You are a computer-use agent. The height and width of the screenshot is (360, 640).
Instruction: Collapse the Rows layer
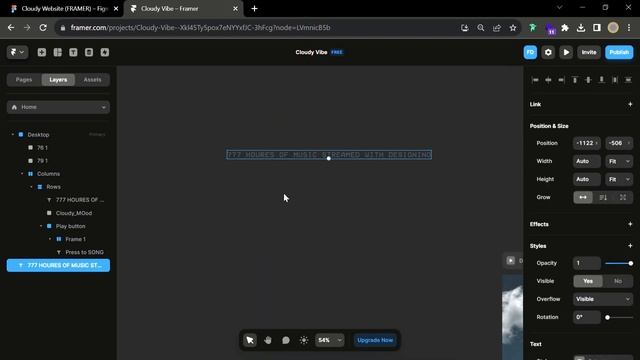tap(31, 187)
